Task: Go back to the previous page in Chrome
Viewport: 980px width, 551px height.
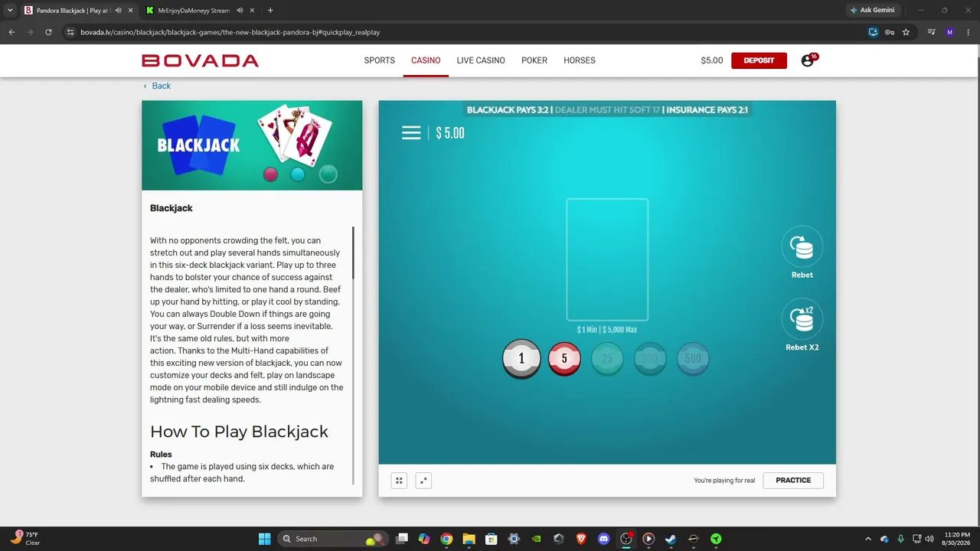Action: pos(11,32)
